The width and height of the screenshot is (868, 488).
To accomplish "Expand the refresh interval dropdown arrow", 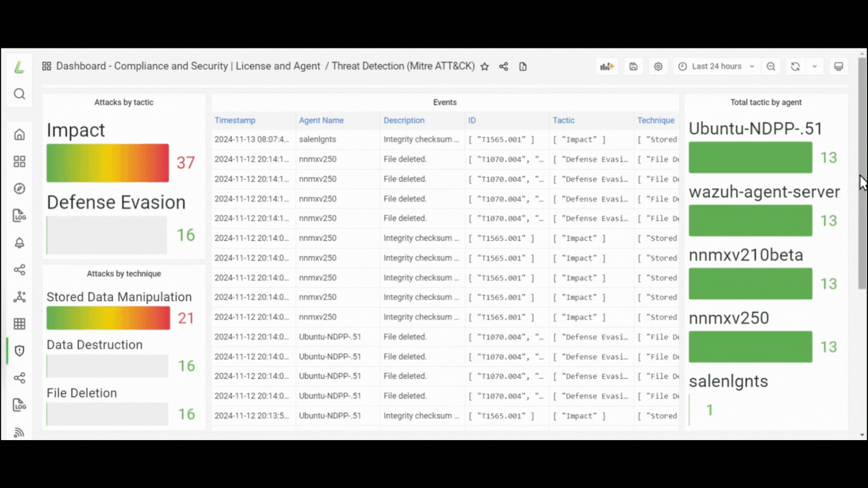I will click(x=814, y=66).
